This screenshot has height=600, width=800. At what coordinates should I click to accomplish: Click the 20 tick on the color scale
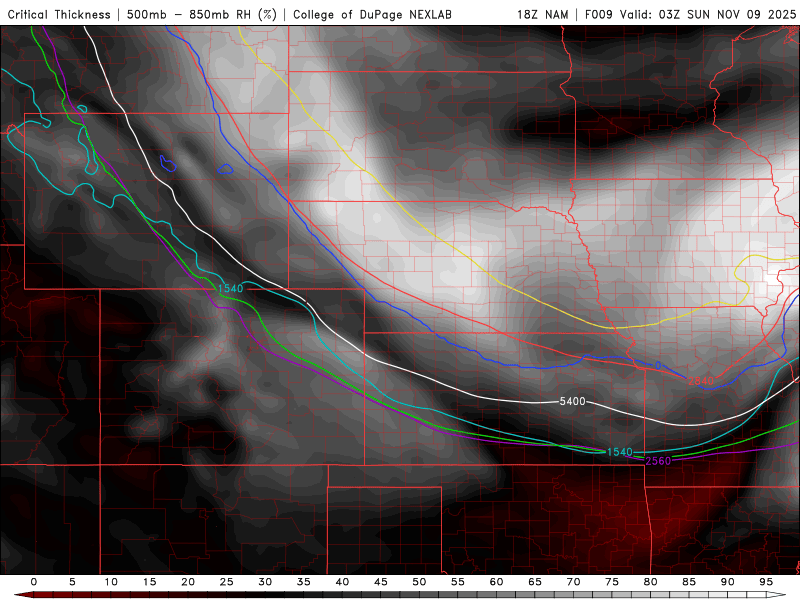click(x=188, y=582)
